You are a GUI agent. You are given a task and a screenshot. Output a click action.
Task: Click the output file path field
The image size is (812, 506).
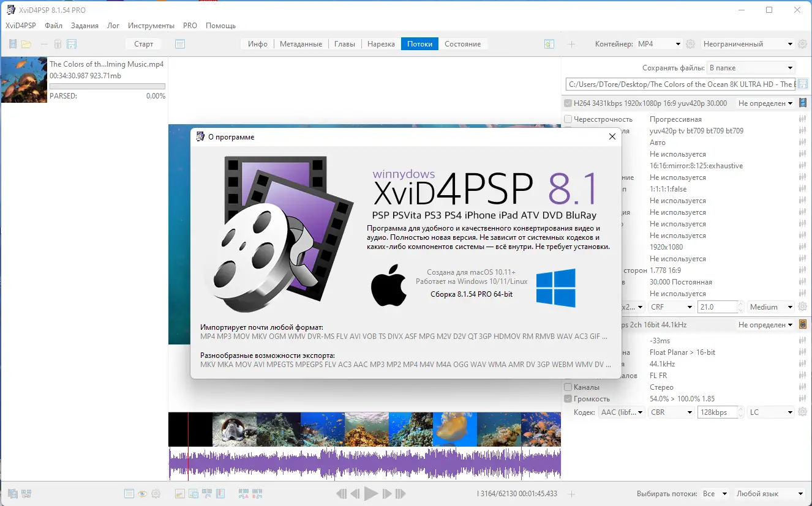[x=680, y=84]
